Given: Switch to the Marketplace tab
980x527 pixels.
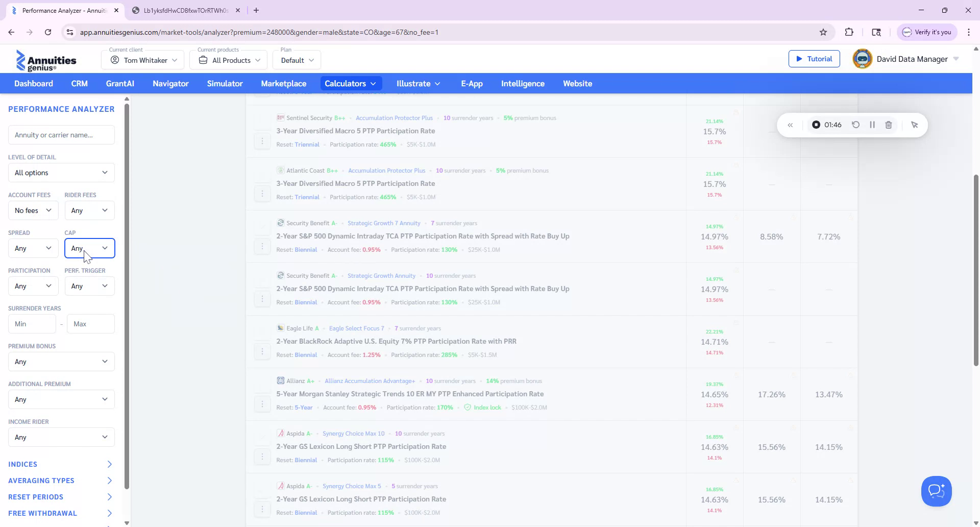Looking at the screenshot, I should tap(284, 83).
